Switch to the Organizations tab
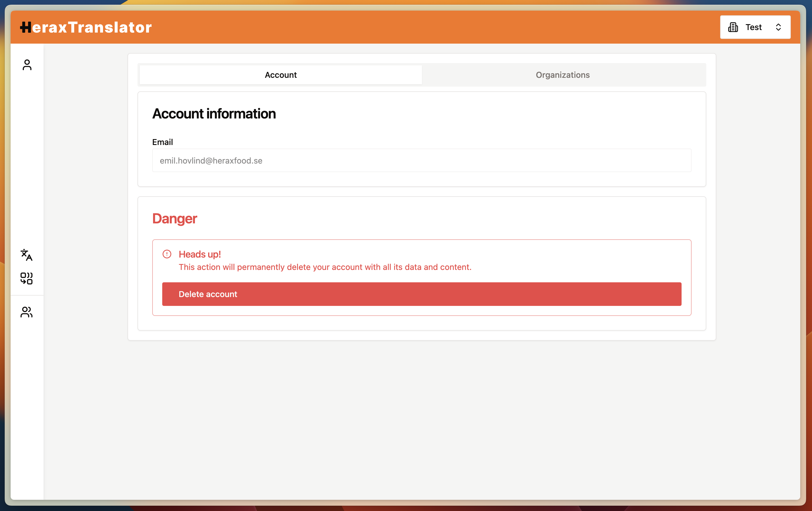The width and height of the screenshot is (812, 511). 563,75
